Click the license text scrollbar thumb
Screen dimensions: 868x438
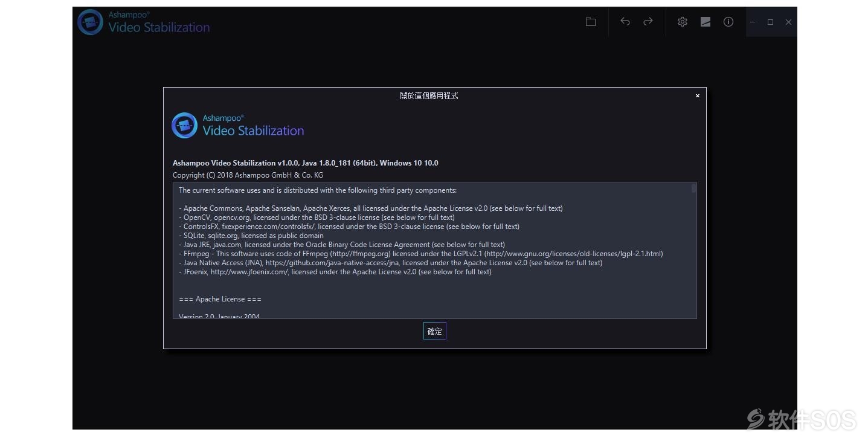coord(693,188)
